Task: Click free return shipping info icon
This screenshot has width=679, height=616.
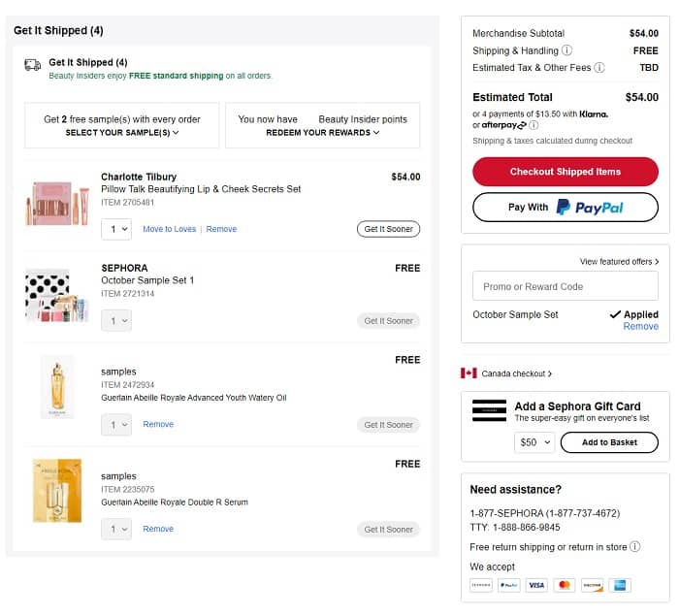Action: coord(635,547)
